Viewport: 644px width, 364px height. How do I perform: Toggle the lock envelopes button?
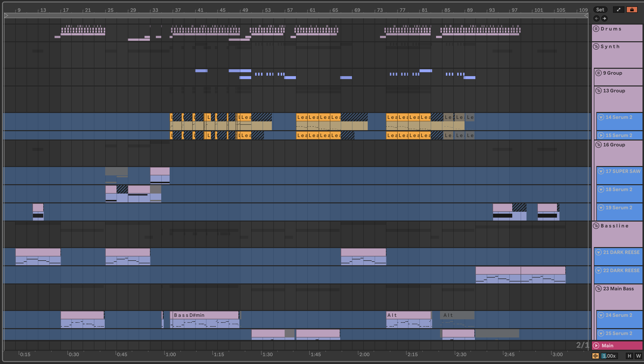(x=632, y=10)
